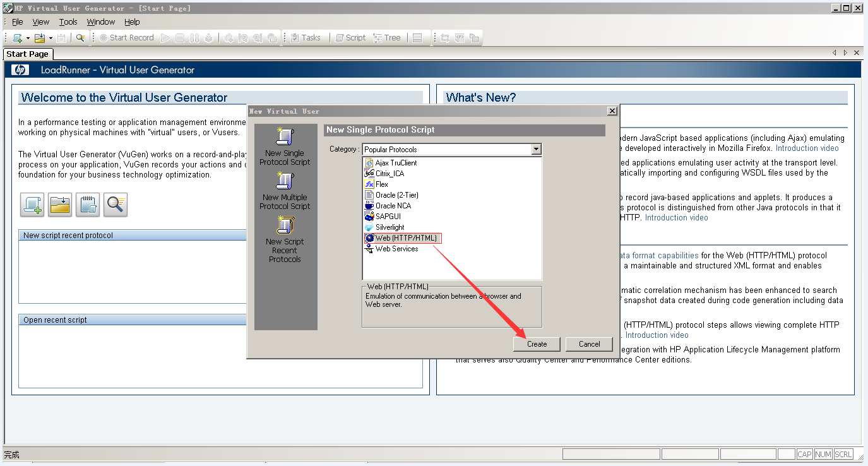
Task: Open the Help menu
Action: click(x=132, y=21)
